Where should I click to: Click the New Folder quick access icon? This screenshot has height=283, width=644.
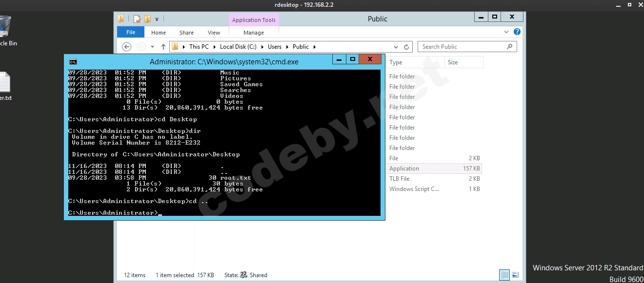(147, 19)
